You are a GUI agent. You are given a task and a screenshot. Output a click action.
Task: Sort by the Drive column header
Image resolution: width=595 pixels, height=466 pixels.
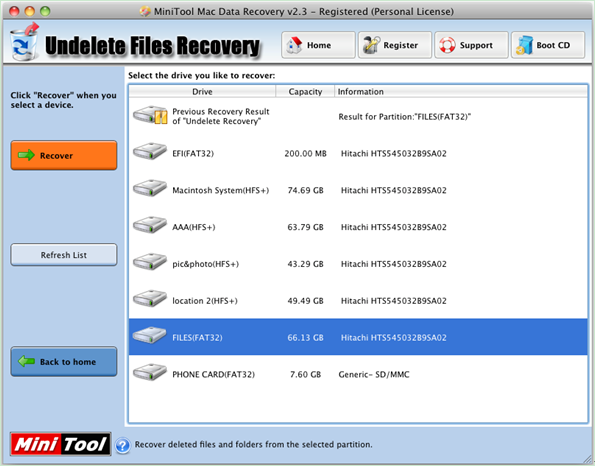coord(202,91)
